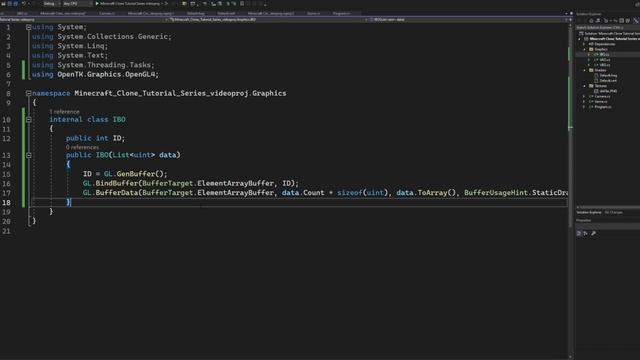Click 'sizeof(uint)' expression
Image resolution: width=640 pixels, height=360 pixels.
[362, 193]
